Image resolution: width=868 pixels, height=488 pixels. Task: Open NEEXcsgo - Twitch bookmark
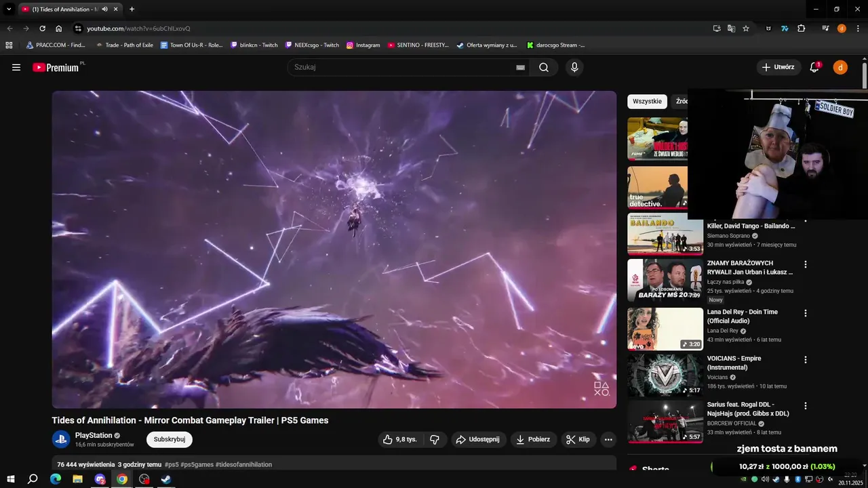(312, 45)
